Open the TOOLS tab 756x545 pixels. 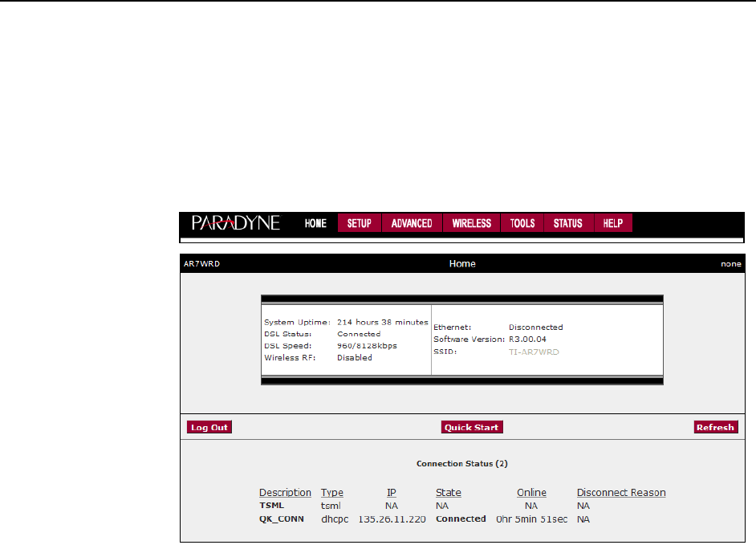pos(522,223)
